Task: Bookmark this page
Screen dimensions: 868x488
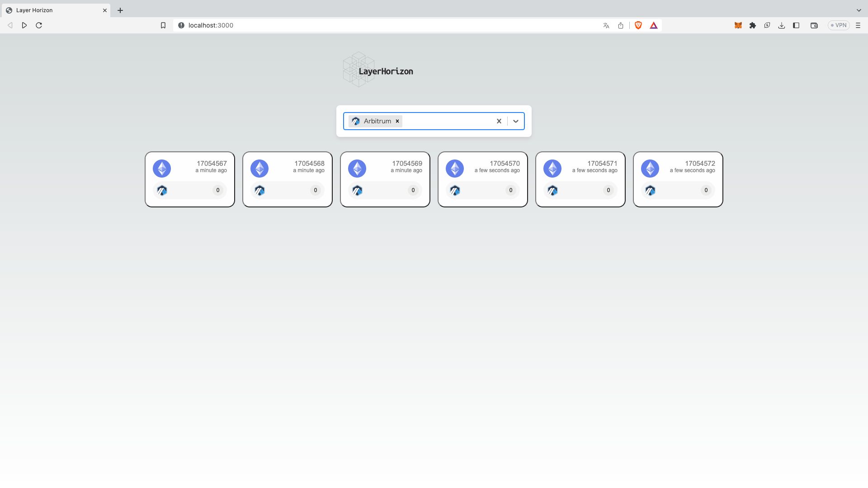Action: click(163, 25)
